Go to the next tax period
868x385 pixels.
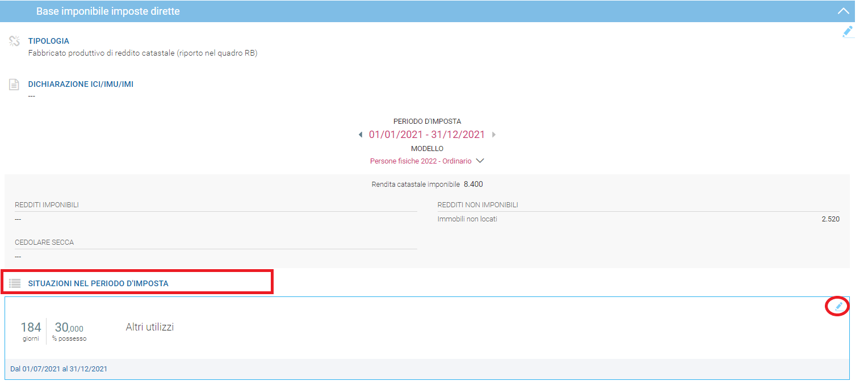(x=494, y=135)
